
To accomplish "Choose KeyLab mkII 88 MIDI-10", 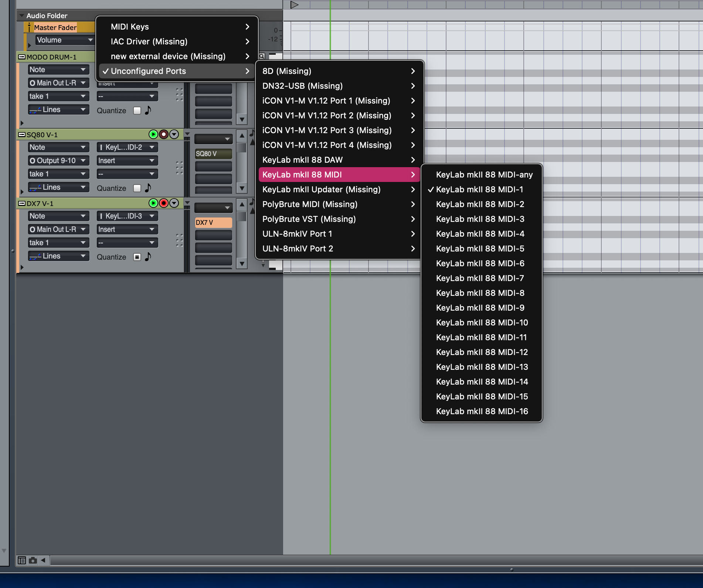I will 482,322.
